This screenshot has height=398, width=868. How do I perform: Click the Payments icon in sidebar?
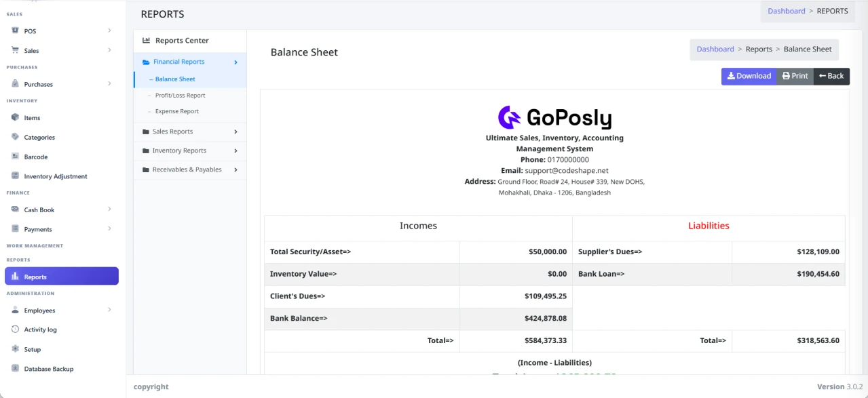point(15,229)
